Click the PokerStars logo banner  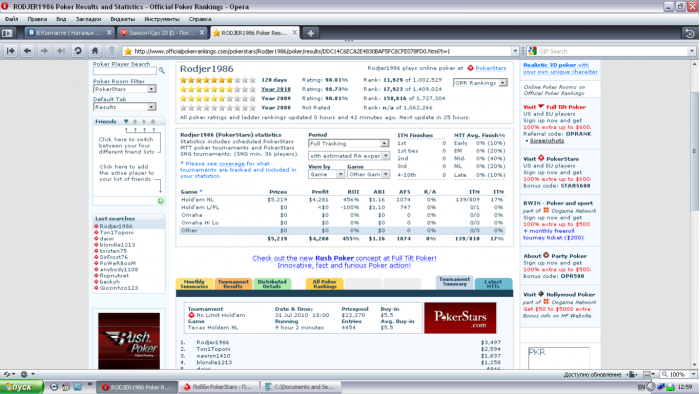pos(460,318)
